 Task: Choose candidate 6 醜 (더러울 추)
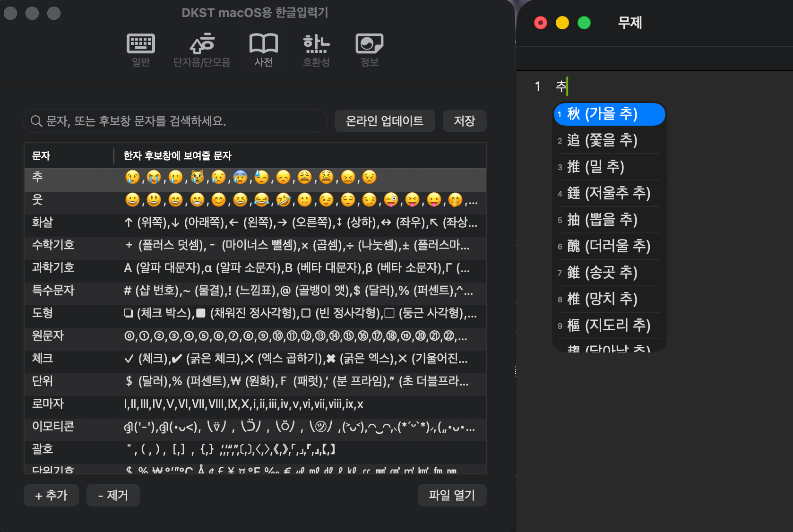[609, 246]
